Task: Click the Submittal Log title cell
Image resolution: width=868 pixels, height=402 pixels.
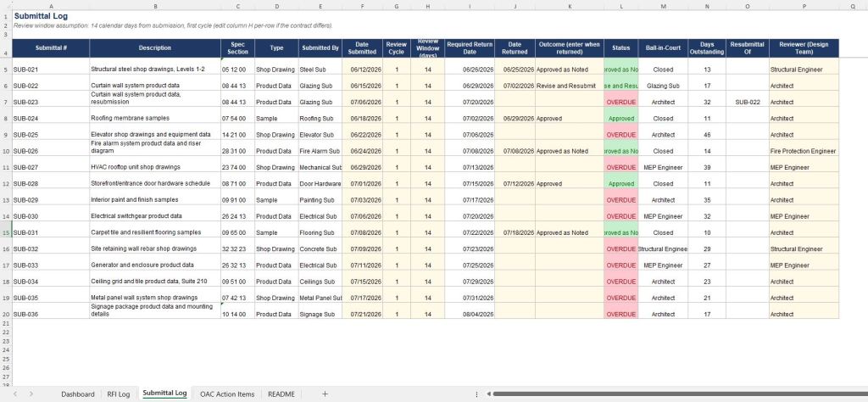Action: point(41,16)
